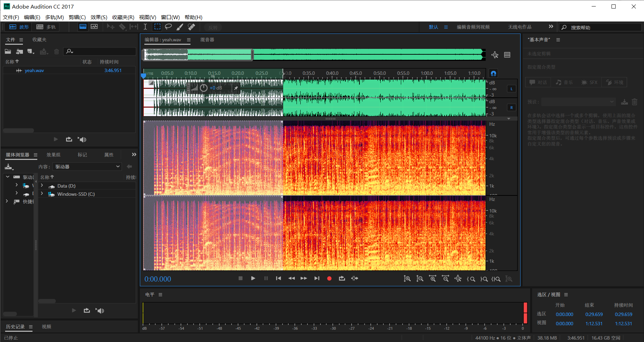Select the Spot Healing Brush tool
644x342 pixels.
point(192,27)
